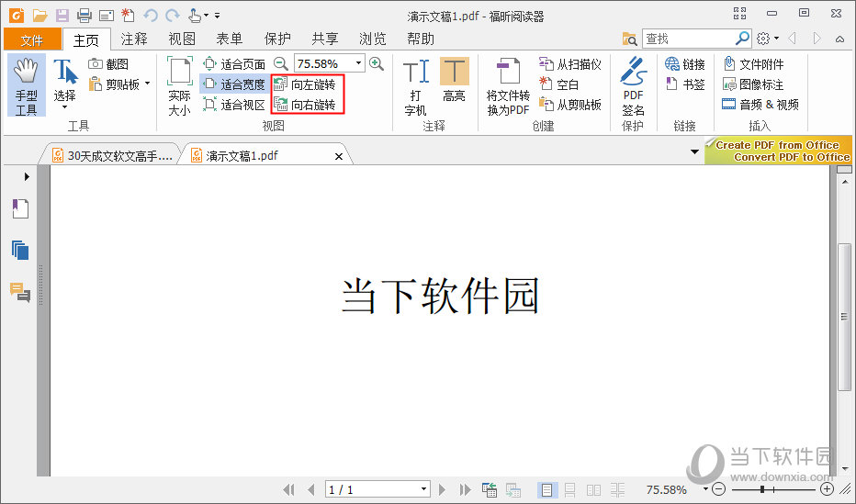This screenshot has height=504, width=856.
Task: Insert audio & video (音频 & 视频)
Action: click(x=760, y=104)
